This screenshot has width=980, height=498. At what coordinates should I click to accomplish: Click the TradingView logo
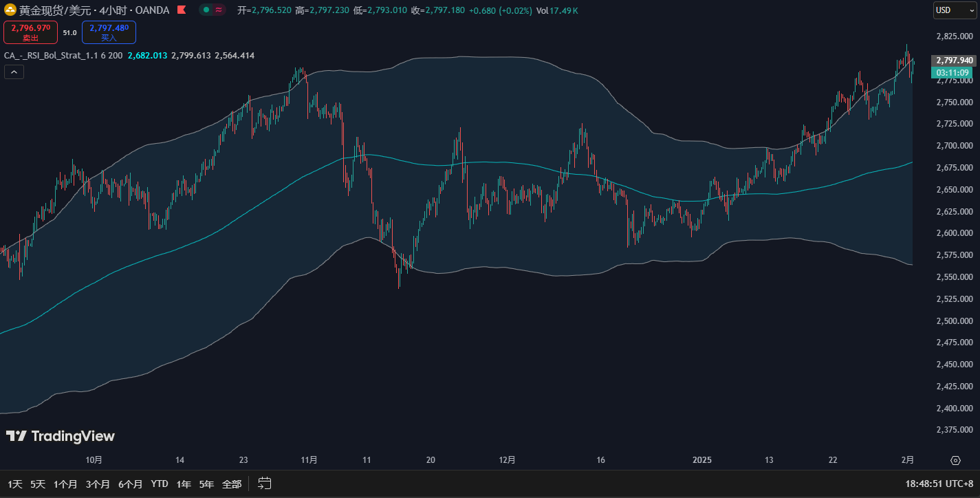point(61,436)
